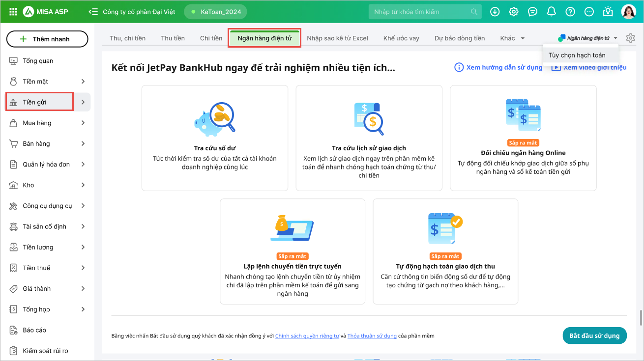The image size is (644, 361).
Task: Open the Khác dropdown tab
Action: click(x=512, y=38)
